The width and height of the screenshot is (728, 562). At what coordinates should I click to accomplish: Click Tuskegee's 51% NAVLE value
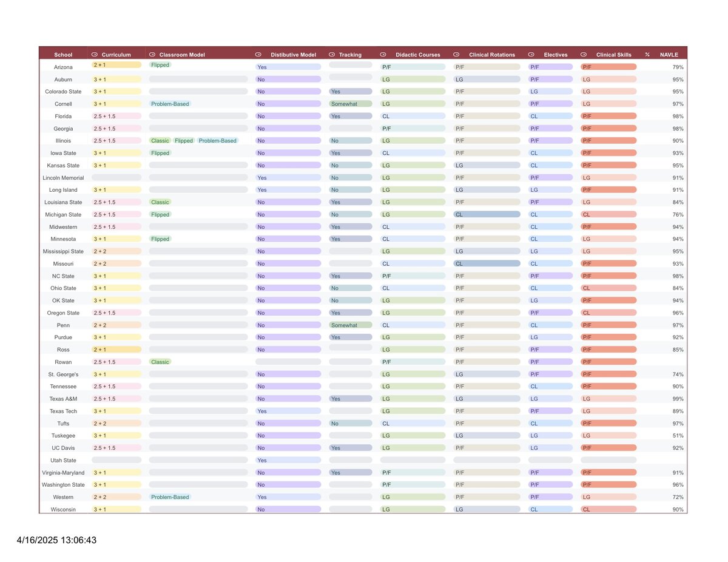click(678, 436)
